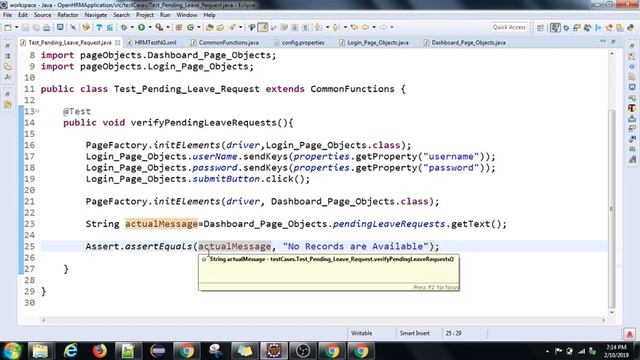This screenshot has height=360, width=640.
Task: Click the Print toolbar icon
Action: coord(47,27)
